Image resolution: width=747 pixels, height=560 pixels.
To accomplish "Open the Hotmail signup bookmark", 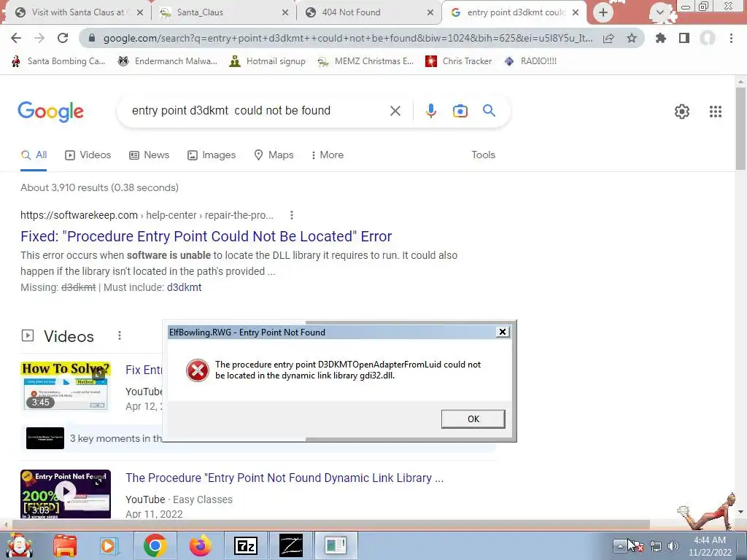I will 267,61.
